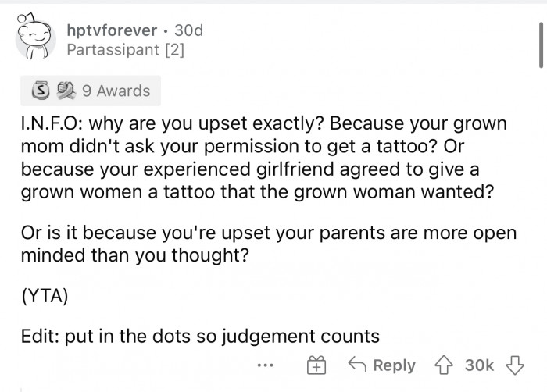Viewport: 547px width, 392px height.
Task: Click the vertical scrollbar thumb
Action: point(541,45)
